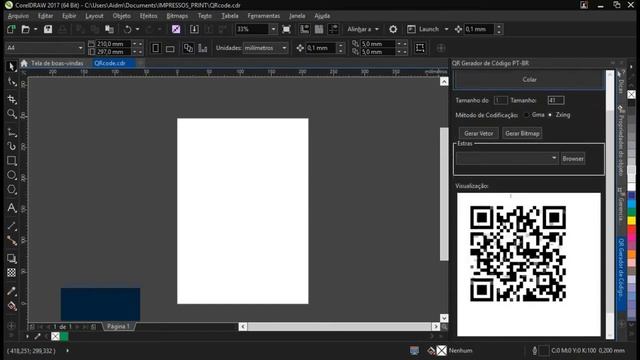Open the Extras combo box
Screen dimensions: 640x360
507,158
